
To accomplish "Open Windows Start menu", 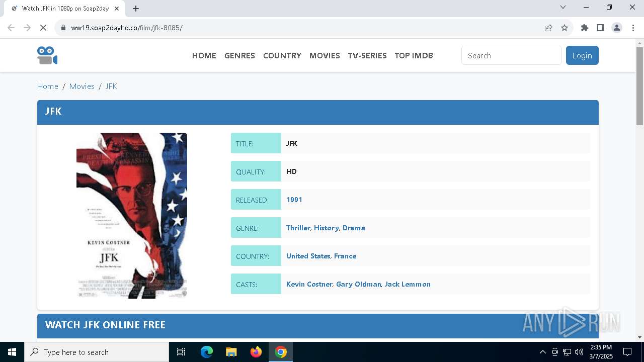I will coord(12,352).
